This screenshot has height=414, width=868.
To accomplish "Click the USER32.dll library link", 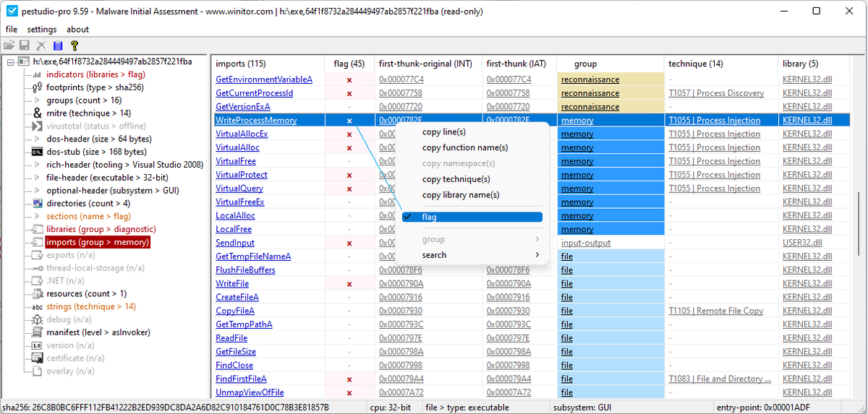I will (x=802, y=243).
